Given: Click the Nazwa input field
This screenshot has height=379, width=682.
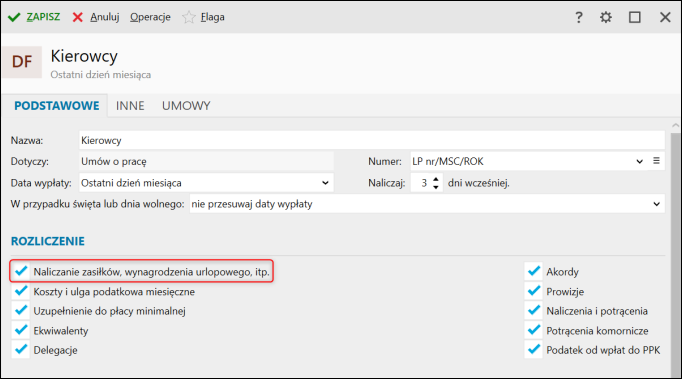Looking at the screenshot, I should 372,141.
